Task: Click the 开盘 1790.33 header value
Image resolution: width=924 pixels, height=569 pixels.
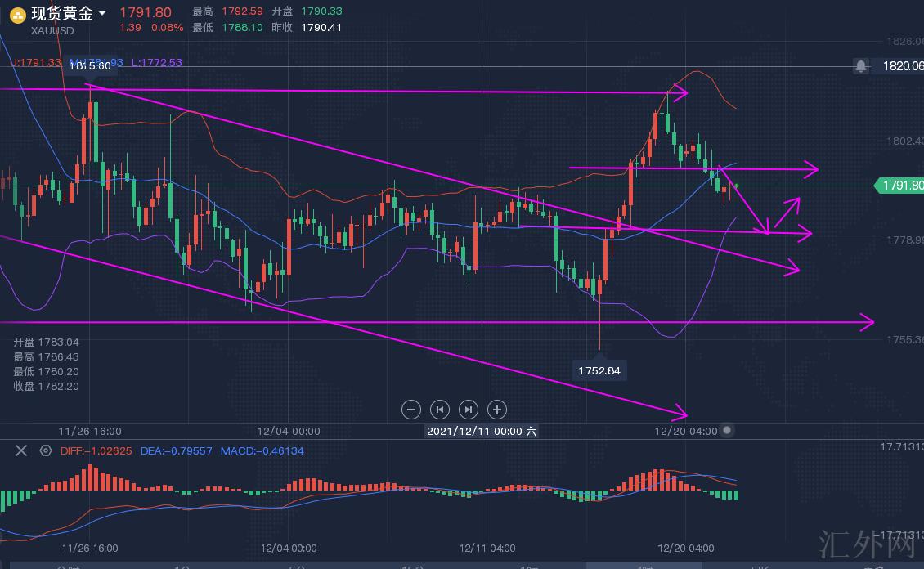Action: [307, 11]
